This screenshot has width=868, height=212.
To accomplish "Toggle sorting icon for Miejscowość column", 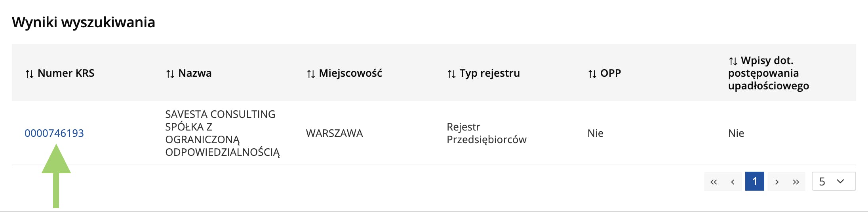I will click(x=311, y=74).
